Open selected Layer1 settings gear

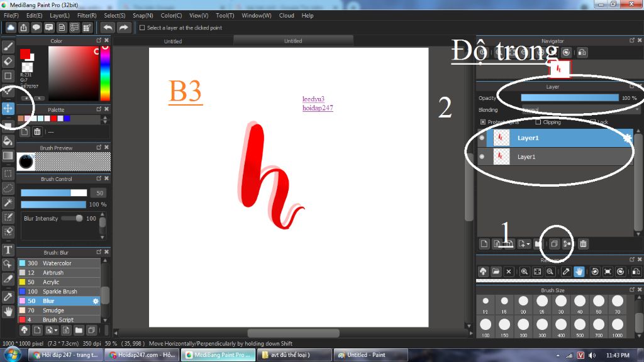tap(627, 138)
